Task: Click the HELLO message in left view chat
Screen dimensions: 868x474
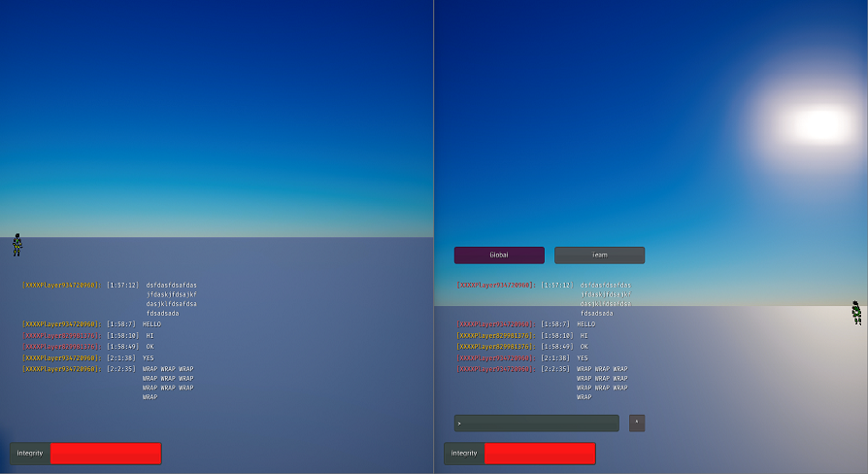Action: pos(151,324)
